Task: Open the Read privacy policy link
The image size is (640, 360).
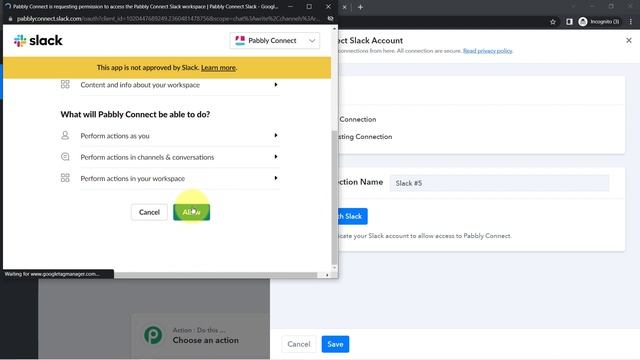Action: point(487,51)
